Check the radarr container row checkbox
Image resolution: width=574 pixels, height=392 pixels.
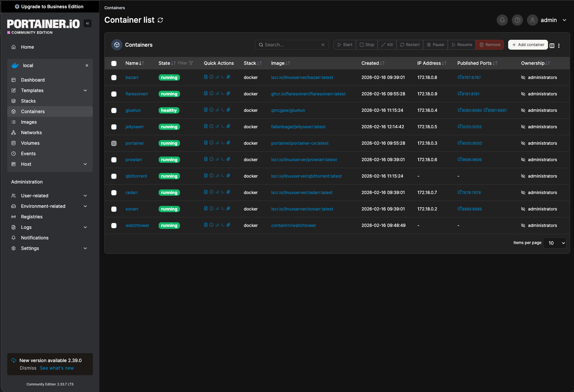[x=114, y=193]
